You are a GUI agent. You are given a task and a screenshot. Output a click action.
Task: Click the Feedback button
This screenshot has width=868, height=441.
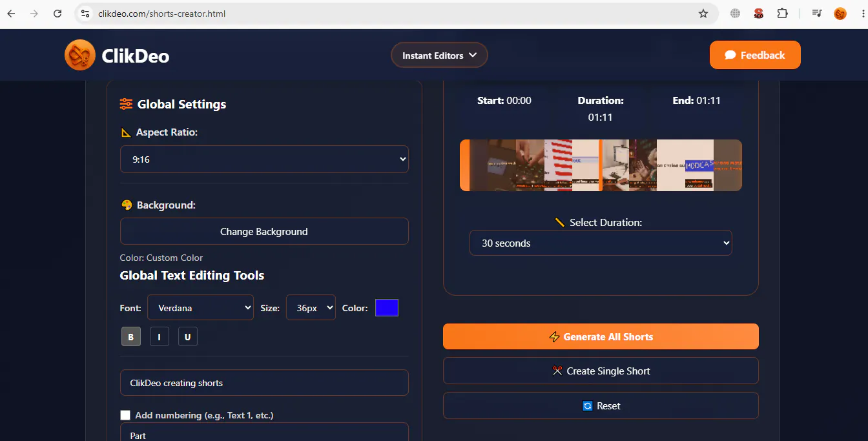click(755, 55)
